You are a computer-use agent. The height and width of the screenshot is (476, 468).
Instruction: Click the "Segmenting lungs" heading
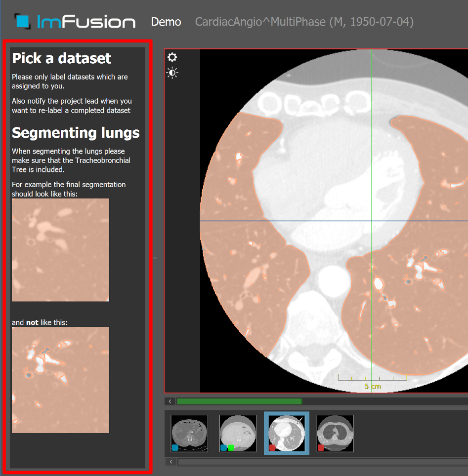(76, 133)
